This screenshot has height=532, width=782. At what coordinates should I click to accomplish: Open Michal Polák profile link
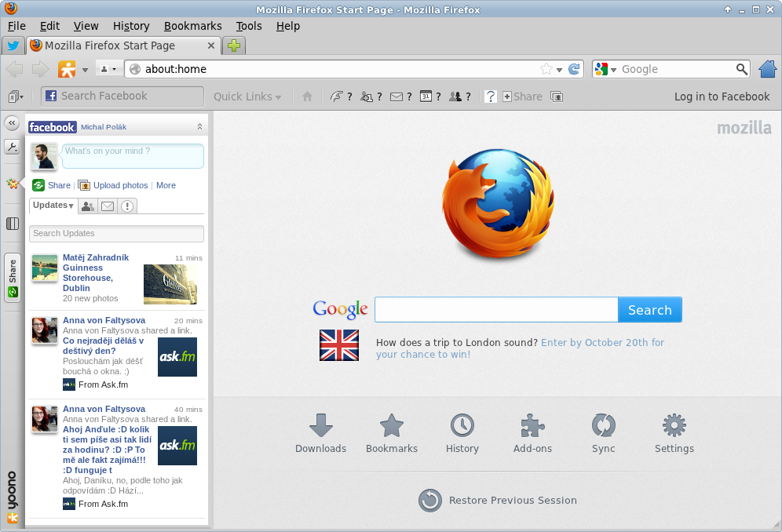(104, 127)
